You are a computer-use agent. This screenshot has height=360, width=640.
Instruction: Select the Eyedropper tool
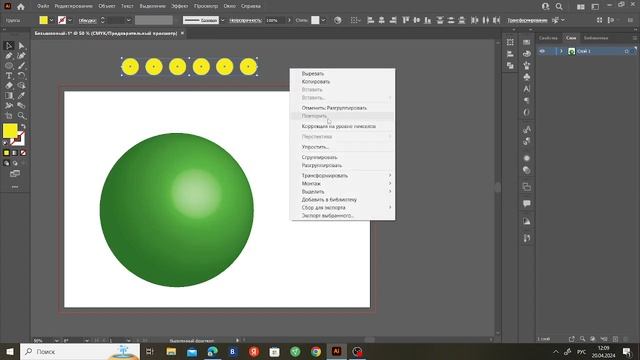21,96
